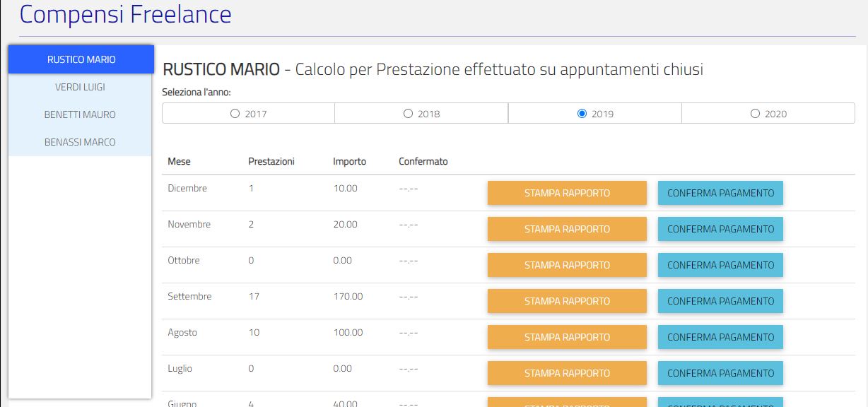Confirm payment for Settembre
This screenshot has width=868, height=407.
pos(720,300)
